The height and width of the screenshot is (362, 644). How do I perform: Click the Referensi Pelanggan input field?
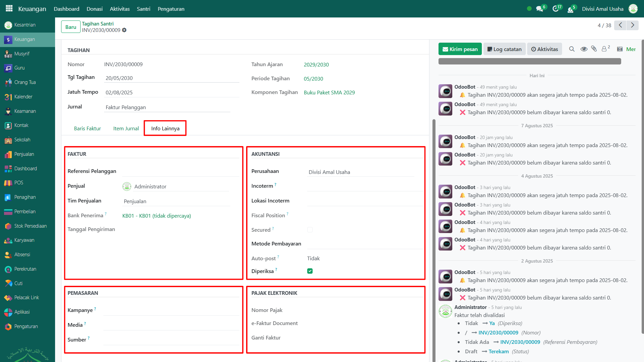tap(180, 171)
